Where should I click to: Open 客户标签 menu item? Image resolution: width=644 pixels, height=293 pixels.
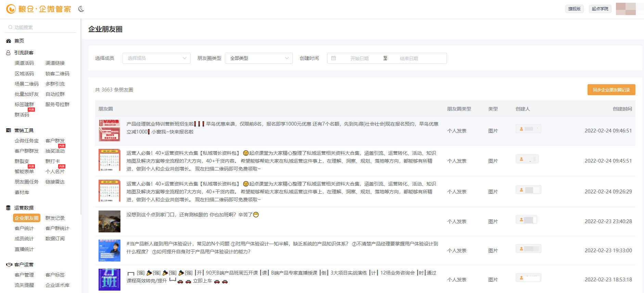pos(55,275)
